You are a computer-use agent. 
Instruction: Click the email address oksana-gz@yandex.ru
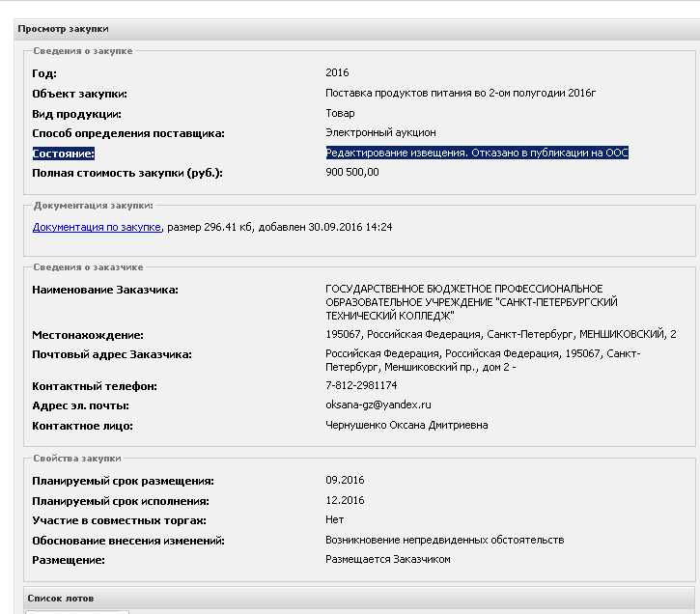pyautogui.click(x=378, y=405)
